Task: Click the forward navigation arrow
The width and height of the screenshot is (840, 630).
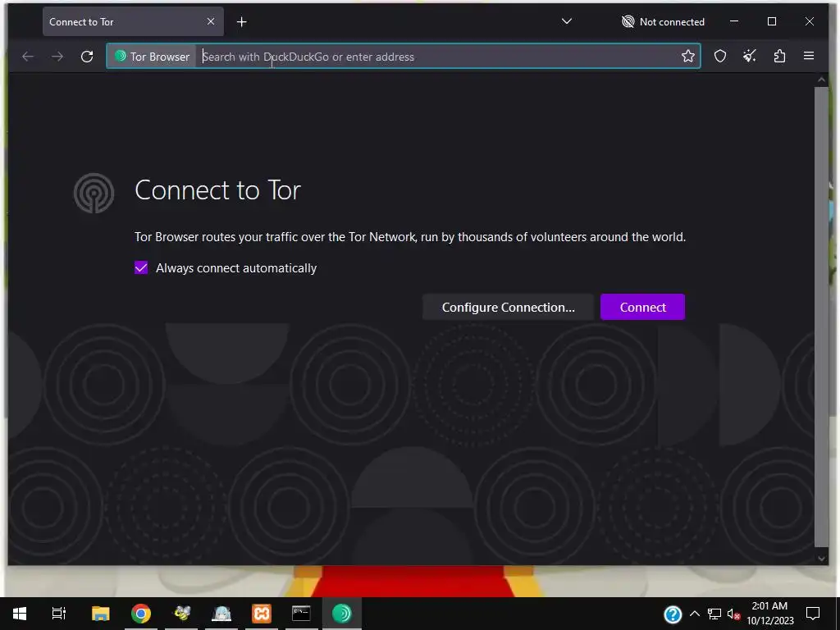Action: [57, 57]
